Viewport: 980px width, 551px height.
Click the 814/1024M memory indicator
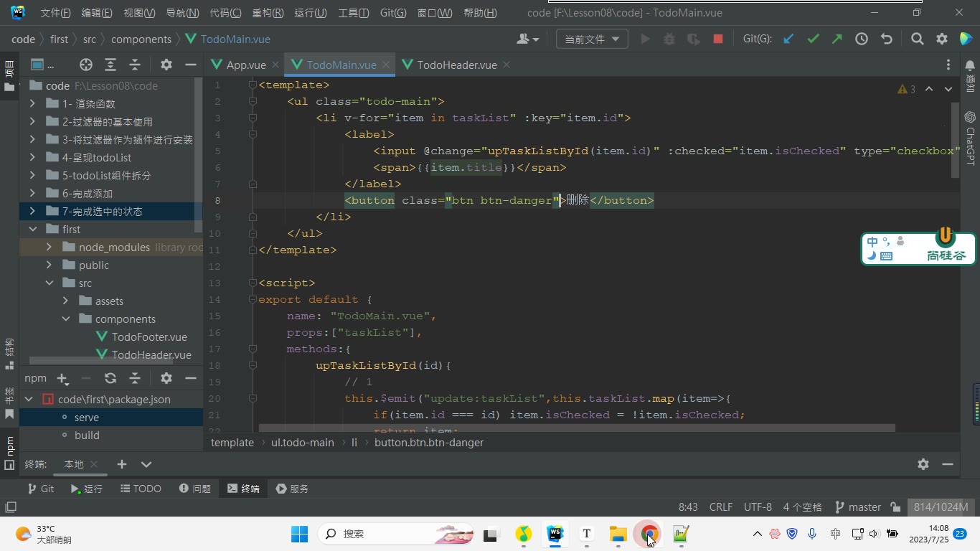click(x=941, y=507)
